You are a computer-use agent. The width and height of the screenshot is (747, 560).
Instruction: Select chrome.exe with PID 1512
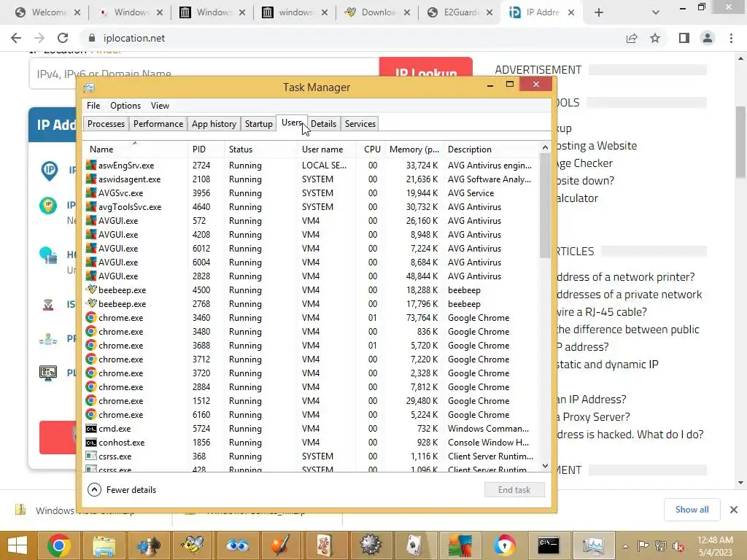click(311, 400)
